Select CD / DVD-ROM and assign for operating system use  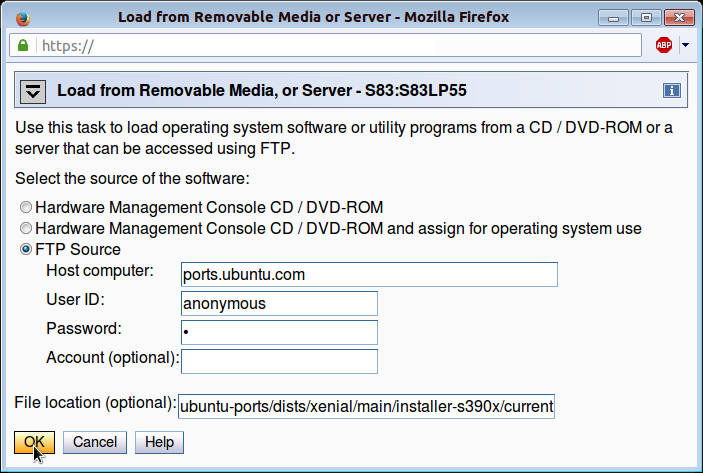26,229
